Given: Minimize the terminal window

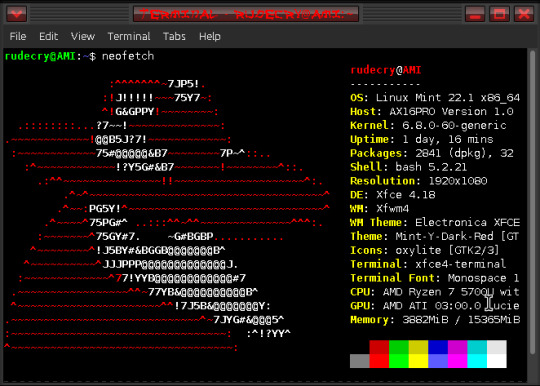Looking at the screenshot, I should pos(475,14).
